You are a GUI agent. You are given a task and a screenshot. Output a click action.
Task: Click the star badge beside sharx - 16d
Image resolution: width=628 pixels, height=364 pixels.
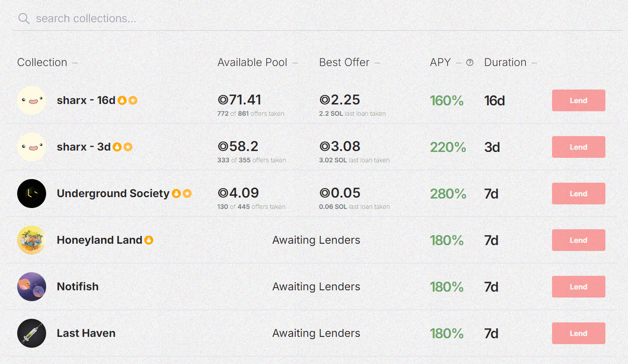133,100
